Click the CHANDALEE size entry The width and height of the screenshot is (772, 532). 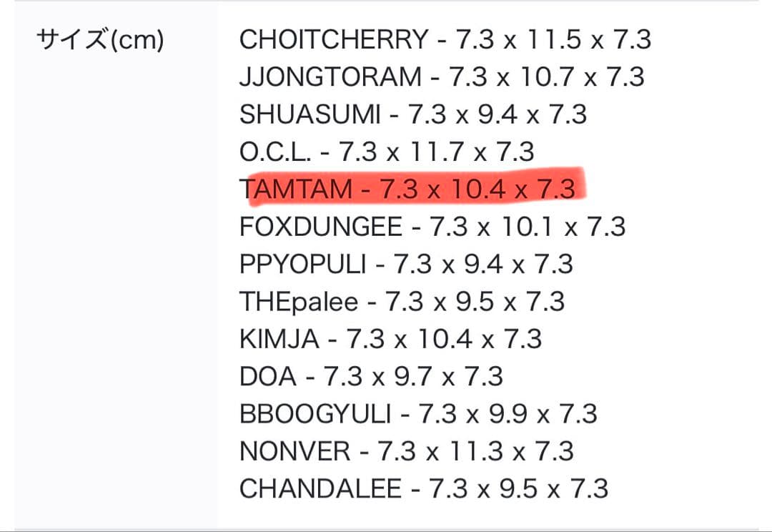coord(423,489)
